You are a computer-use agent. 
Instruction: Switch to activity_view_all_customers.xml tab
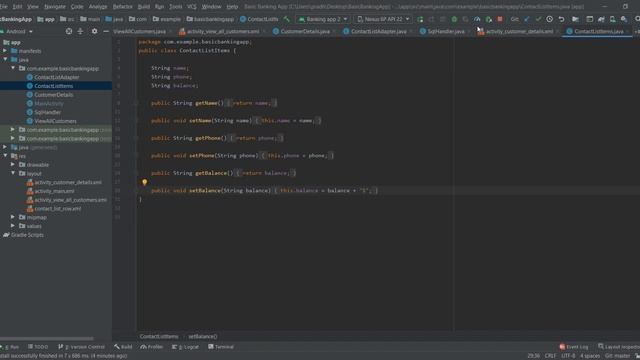pyautogui.click(x=223, y=31)
